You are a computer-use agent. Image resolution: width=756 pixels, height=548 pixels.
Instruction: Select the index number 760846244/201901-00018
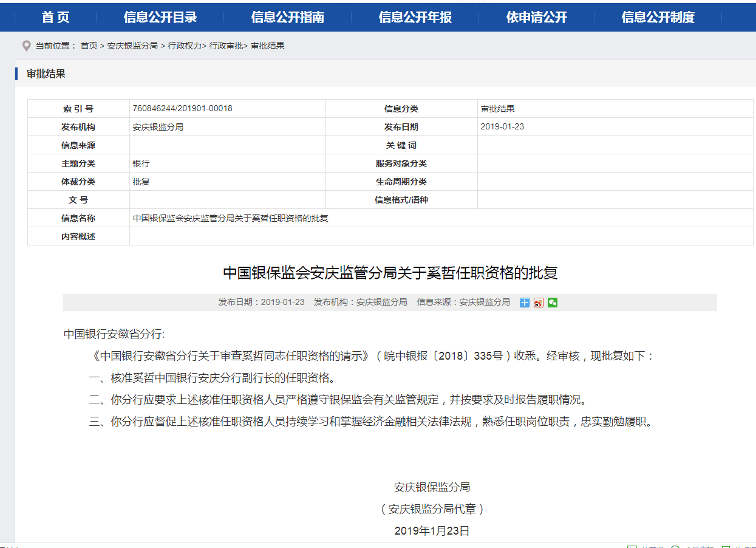coord(182,109)
